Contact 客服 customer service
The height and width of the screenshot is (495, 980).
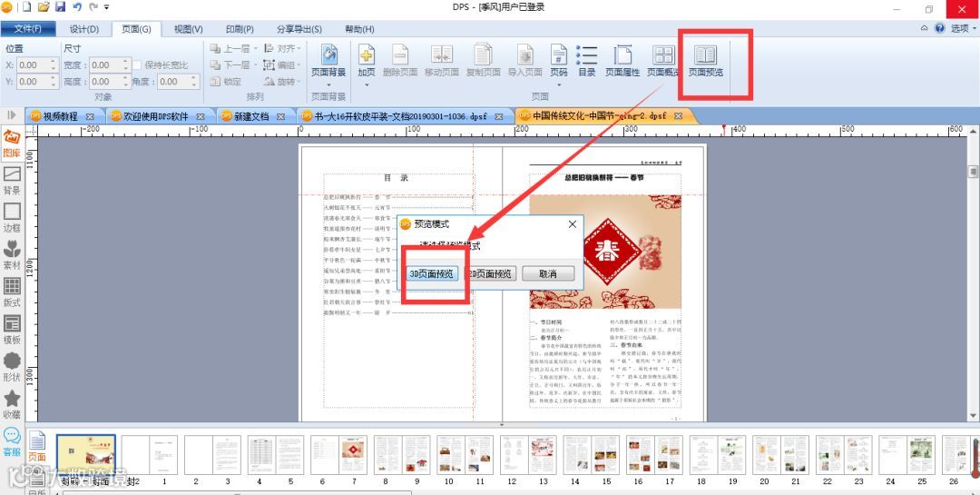tap(12, 441)
